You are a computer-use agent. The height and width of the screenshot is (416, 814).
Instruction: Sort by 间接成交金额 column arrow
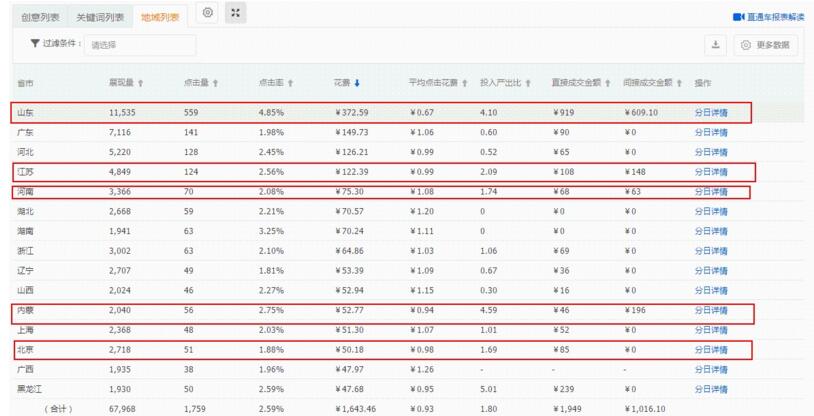pos(679,83)
